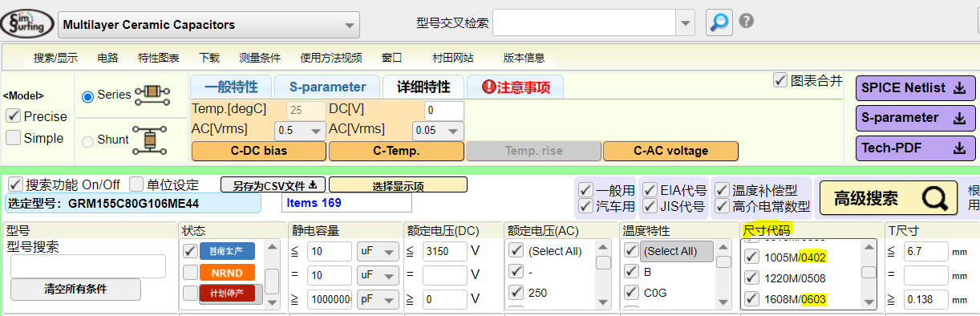
Task: Toggle temperature characteristic B checkbox
Action: [x=632, y=272]
